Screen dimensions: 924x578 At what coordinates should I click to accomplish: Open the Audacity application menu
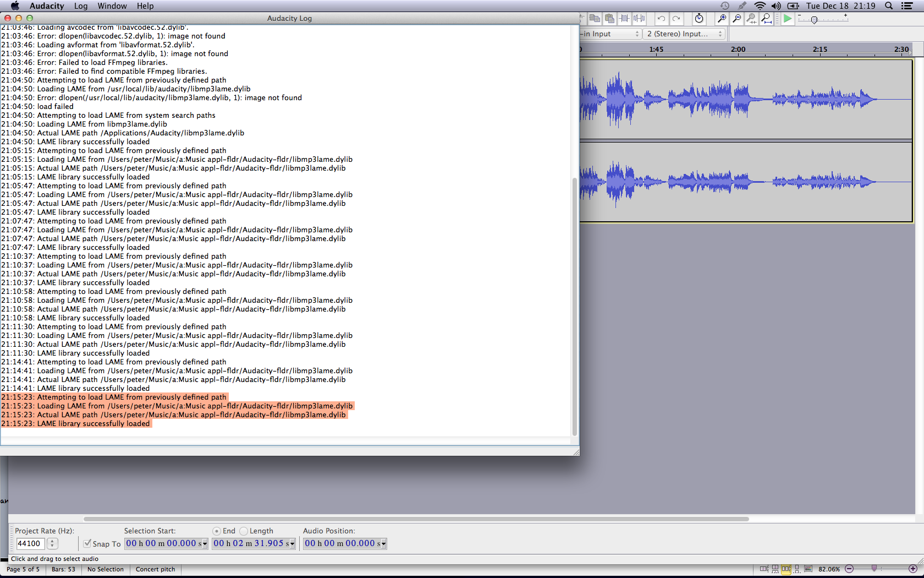pos(47,6)
